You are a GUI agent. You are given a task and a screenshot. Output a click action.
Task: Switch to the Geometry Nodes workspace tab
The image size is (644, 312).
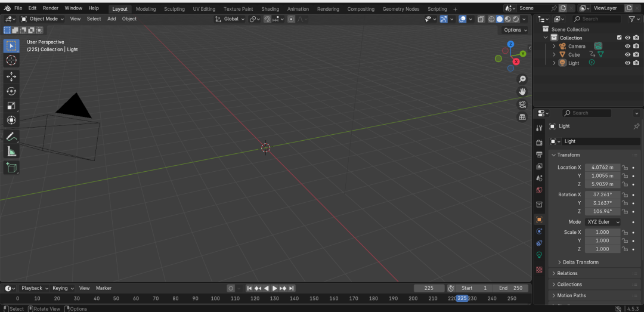(401, 9)
